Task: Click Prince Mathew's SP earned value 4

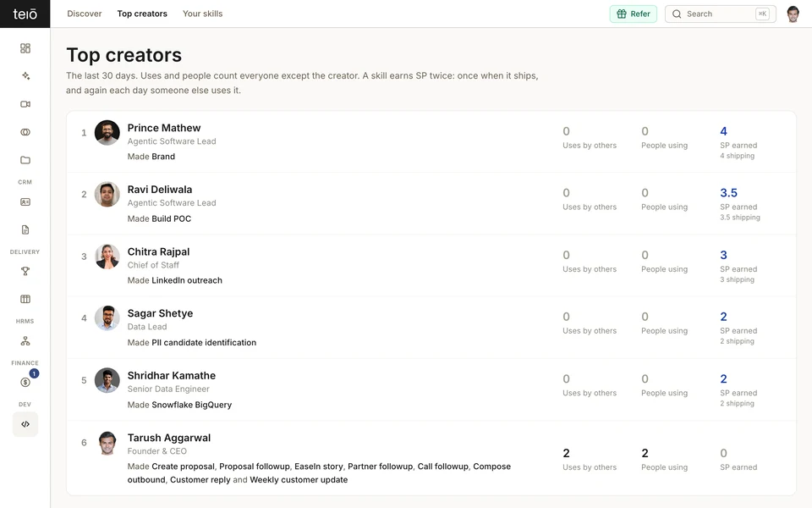Action: [723, 131]
